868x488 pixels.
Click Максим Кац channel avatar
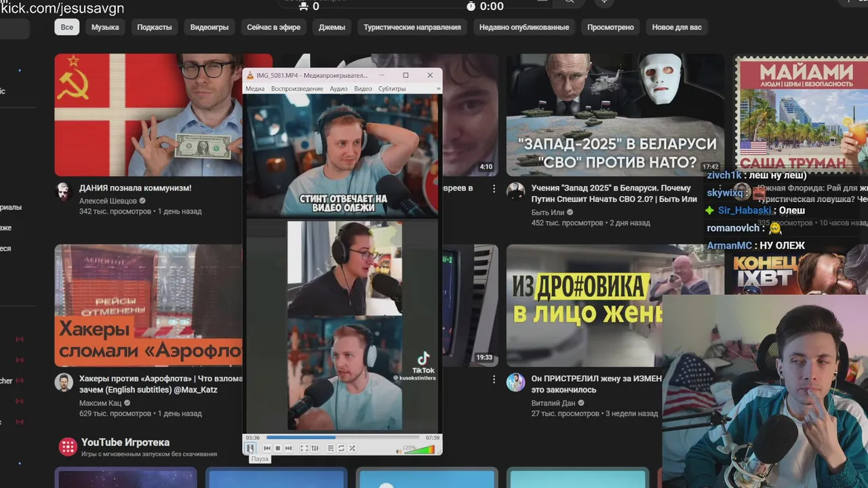[x=64, y=382]
